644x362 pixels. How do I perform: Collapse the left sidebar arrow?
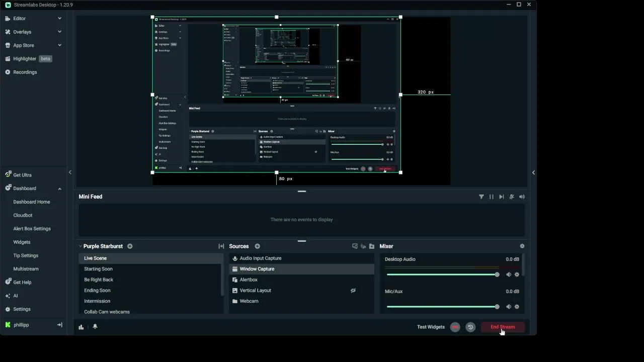(x=70, y=172)
